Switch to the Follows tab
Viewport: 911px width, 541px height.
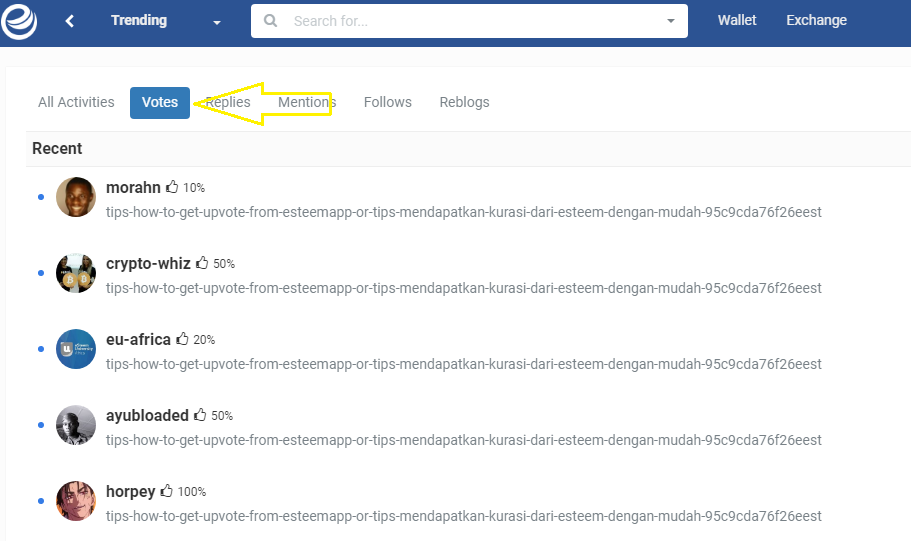click(x=388, y=102)
